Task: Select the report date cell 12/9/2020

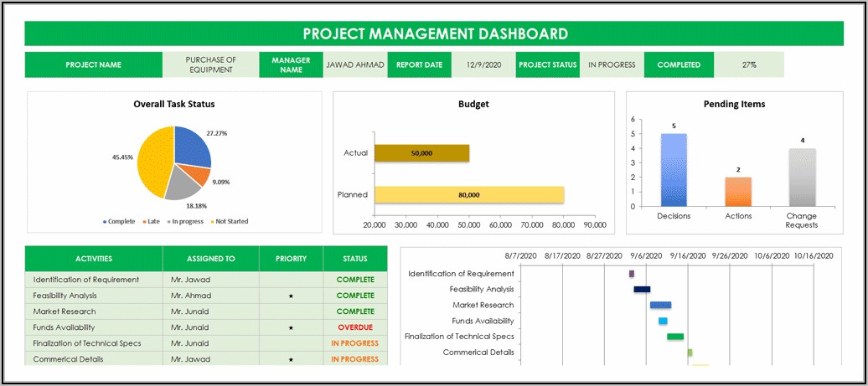Action: tap(483, 64)
